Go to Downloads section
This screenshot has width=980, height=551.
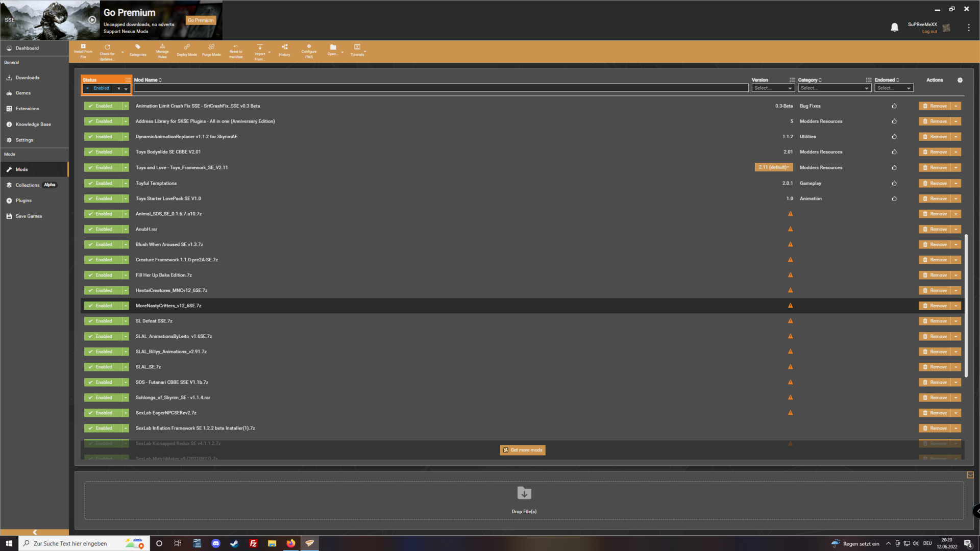[28, 78]
